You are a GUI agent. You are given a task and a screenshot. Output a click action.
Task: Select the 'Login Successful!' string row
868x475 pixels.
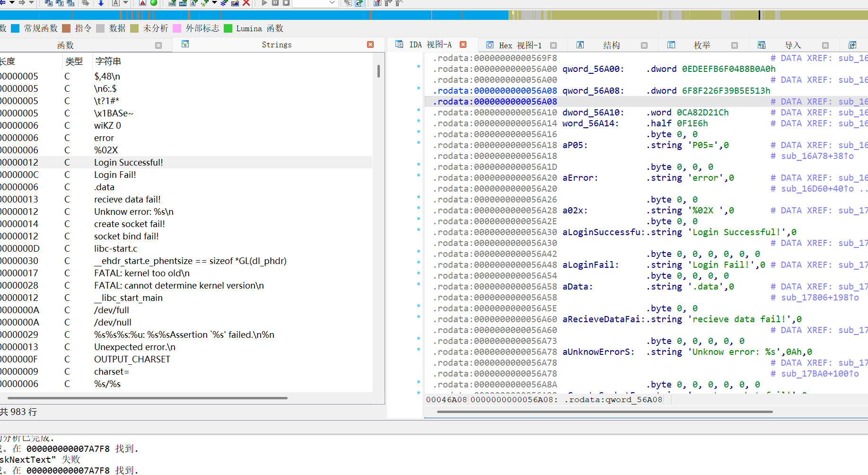(186, 162)
